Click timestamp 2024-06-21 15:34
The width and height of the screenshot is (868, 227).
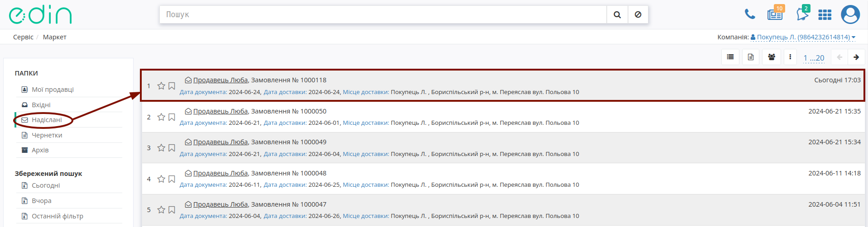pyautogui.click(x=834, y=142)
